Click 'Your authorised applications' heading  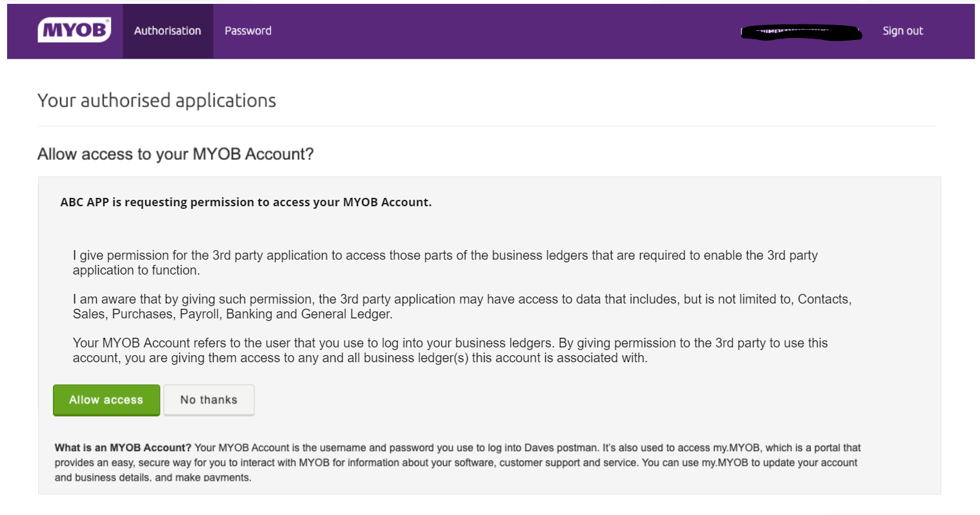[x=157, y=101]
